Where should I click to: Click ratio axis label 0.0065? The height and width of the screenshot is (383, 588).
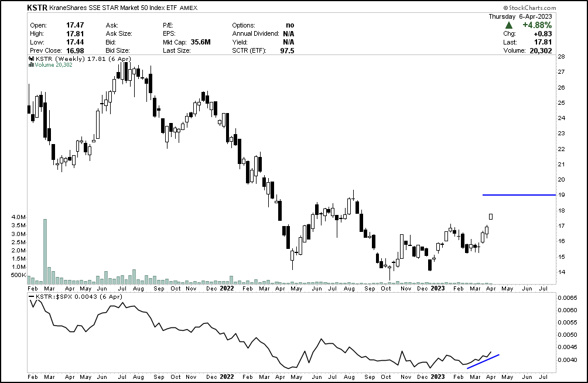[568, 298]
